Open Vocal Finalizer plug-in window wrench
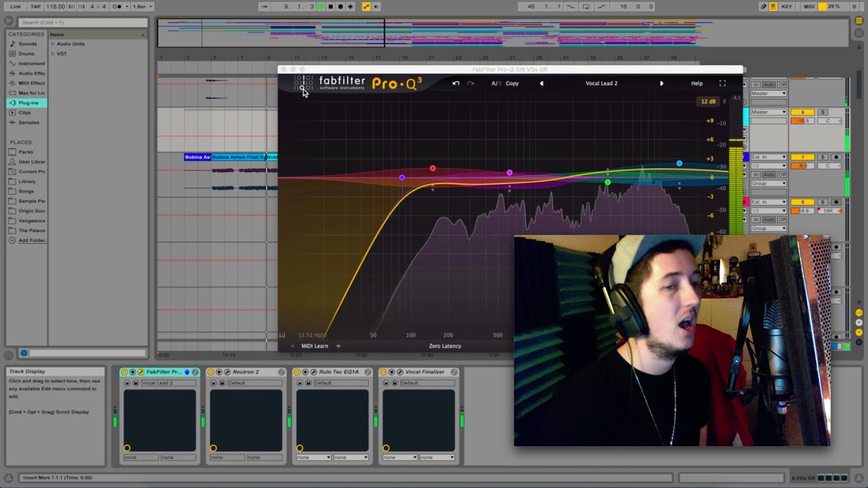This screenshot has width=868, height=488. [399, 372]
